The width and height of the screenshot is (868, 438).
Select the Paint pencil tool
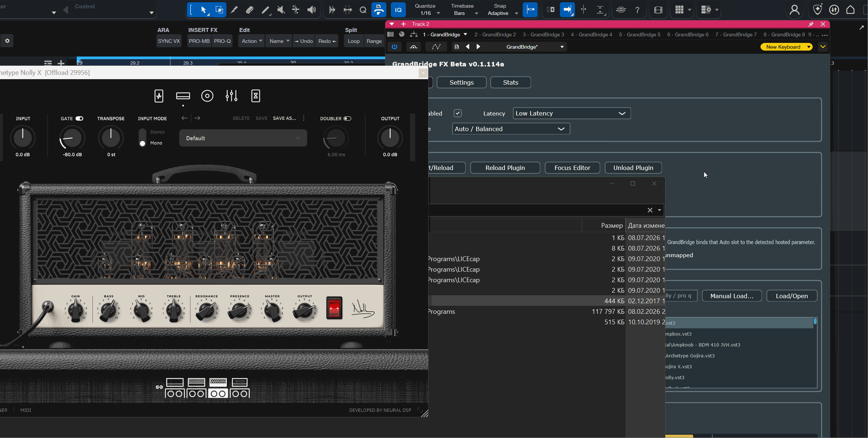[266, 10]
